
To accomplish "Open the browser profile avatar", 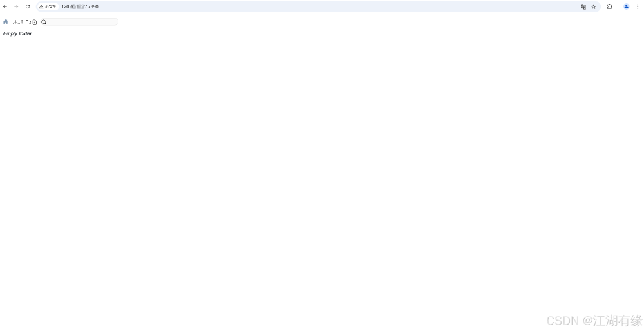I will click(627, 6).
